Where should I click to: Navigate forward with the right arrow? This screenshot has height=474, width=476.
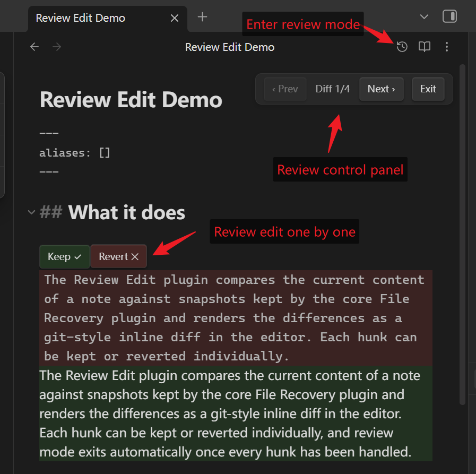click(x=57, y=47)
